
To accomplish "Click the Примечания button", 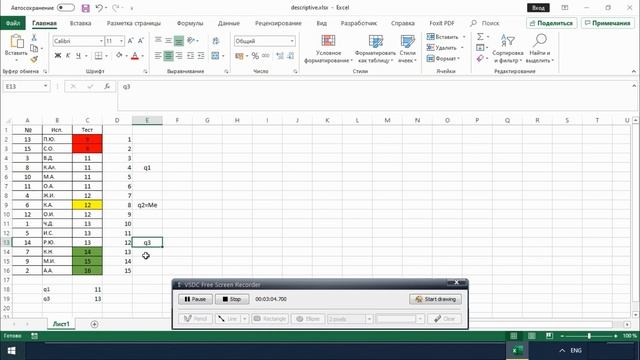I will tap(607, 23).
